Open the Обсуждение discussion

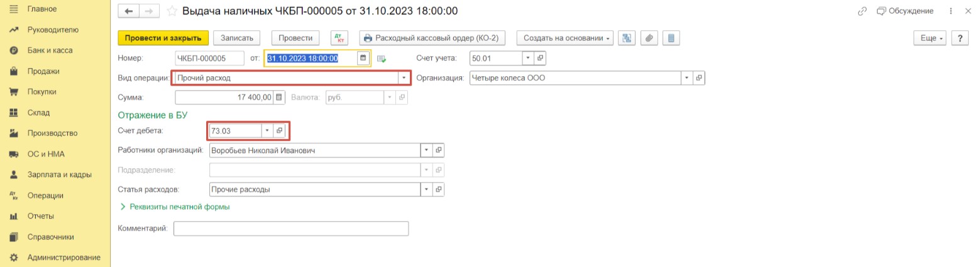tap(905, 11)
